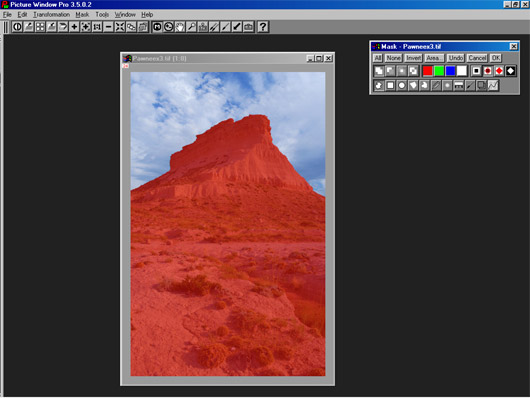Choose white diamond on black display mode
This screenshot has height=398, width=530.
click(x=511, y=71)
